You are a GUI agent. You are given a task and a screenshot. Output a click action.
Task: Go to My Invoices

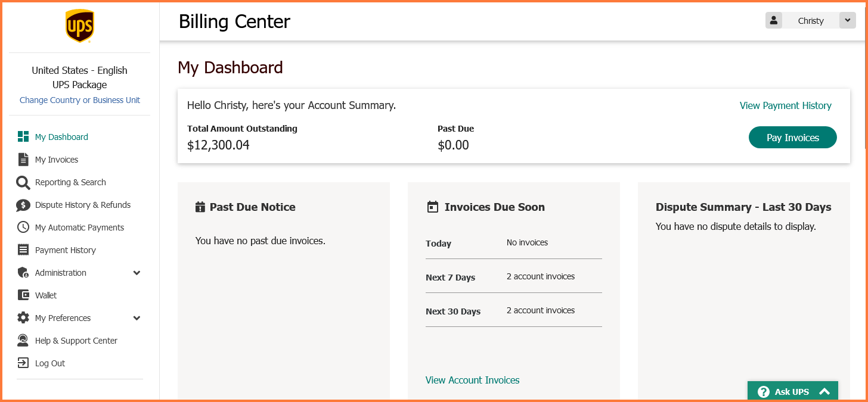pos(57,160)
